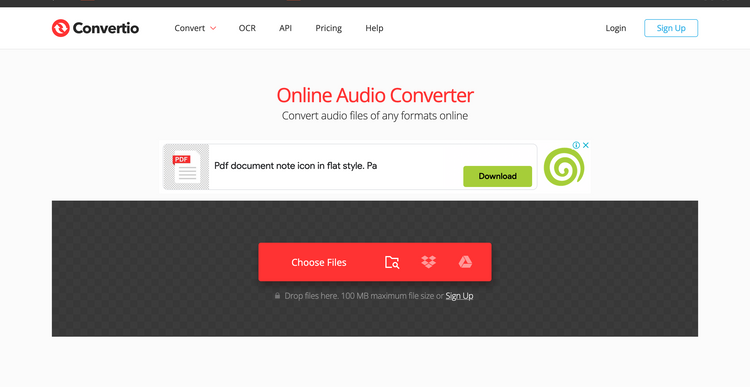This screenshot has height=387, width=750.
Task: Click the Login link
Action: pos(616,28)
